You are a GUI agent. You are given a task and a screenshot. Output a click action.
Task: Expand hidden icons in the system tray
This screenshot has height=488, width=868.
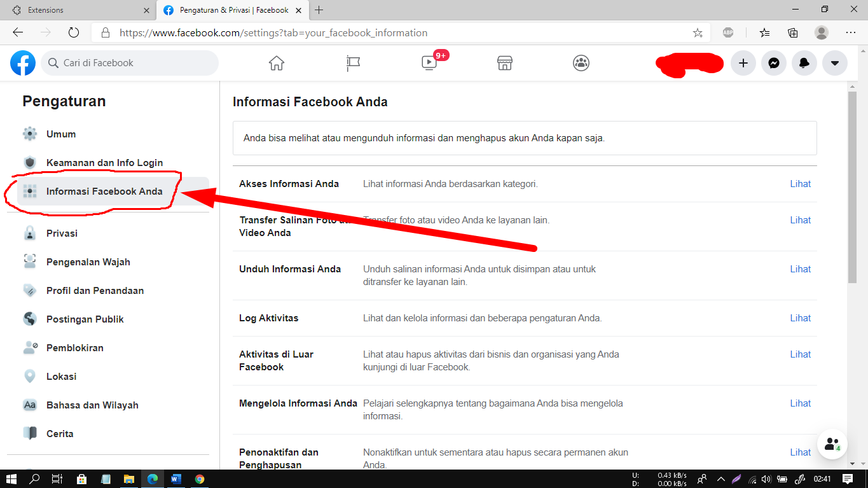pos(720,478)
